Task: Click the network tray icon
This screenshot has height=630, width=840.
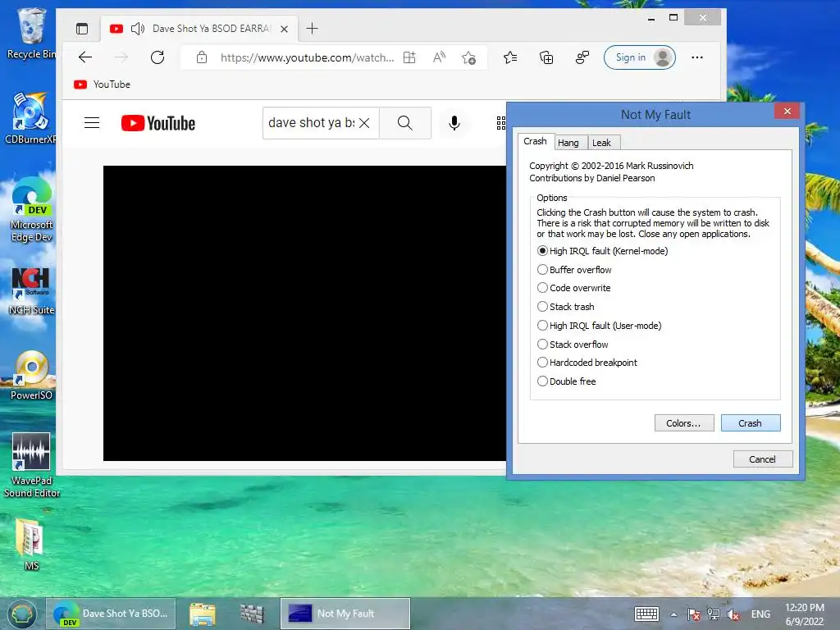Action: 714,614
